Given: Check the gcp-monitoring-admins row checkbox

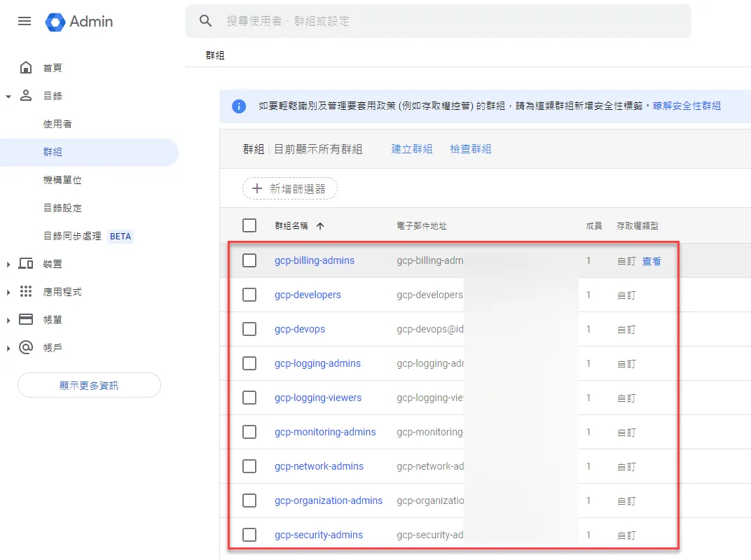Looking at the screenshot, I should point(249,432).
